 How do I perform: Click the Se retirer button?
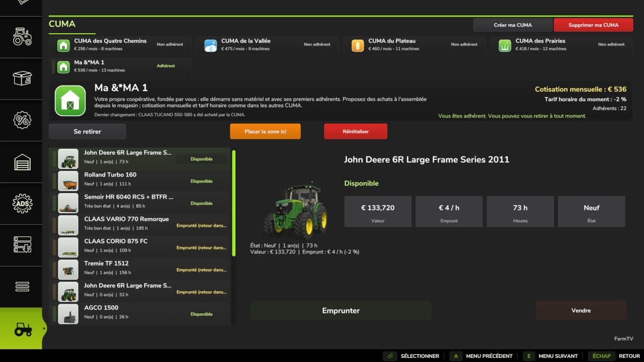tap(88, 131)
